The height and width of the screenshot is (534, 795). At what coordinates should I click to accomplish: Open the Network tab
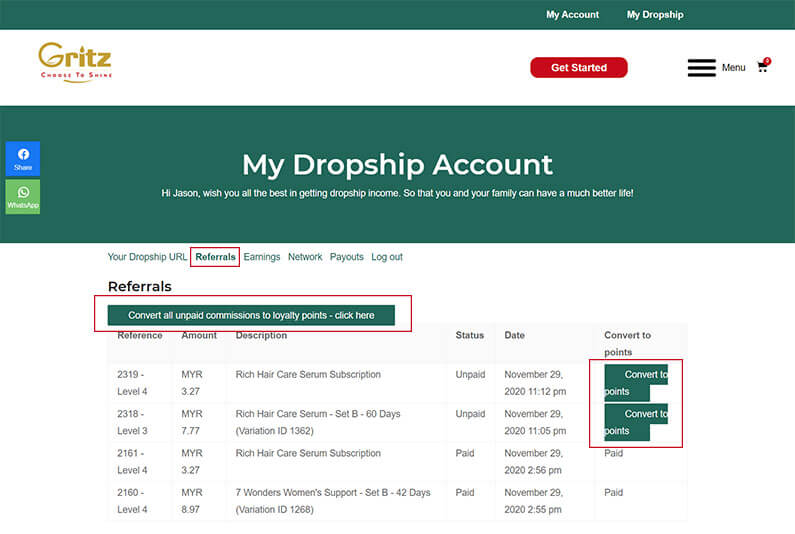(305, 257)
